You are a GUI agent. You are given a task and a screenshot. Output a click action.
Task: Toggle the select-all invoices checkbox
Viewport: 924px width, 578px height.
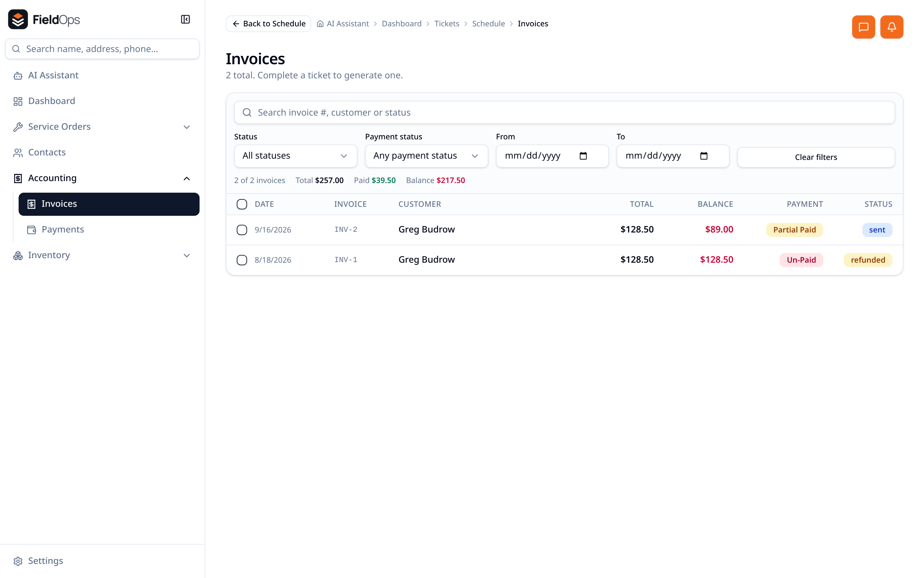(242, 204)
